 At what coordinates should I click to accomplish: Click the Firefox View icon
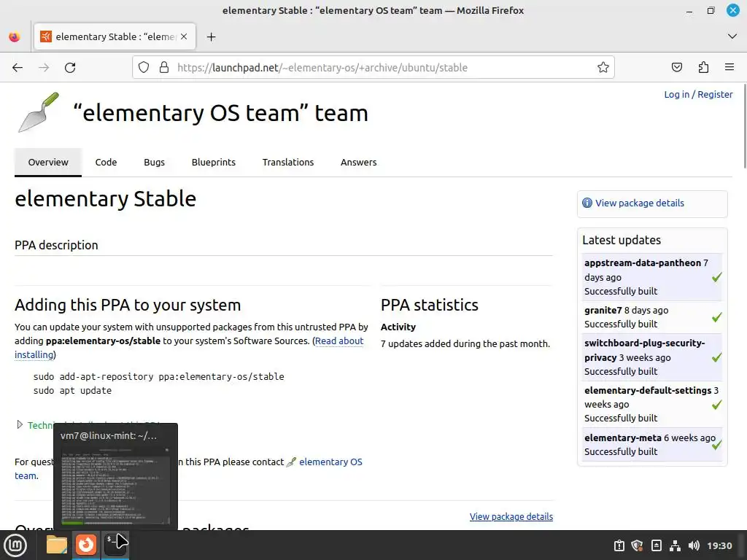pyautogui.click(x=15, y=36)
